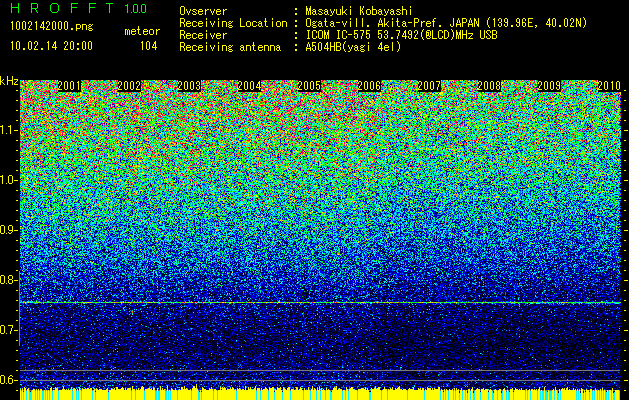Click the meteor label
The height and width of the screenshot is (400, 629).
point(142,31)
